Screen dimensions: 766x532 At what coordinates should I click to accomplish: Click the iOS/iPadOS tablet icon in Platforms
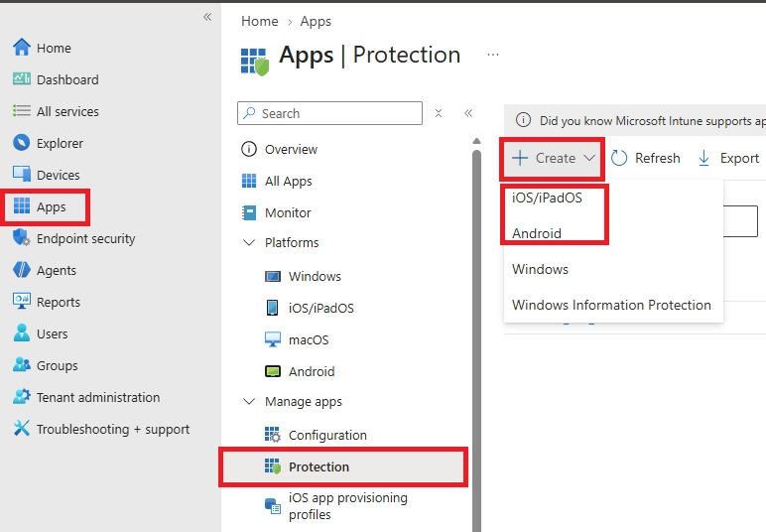(x=272, y=308)
